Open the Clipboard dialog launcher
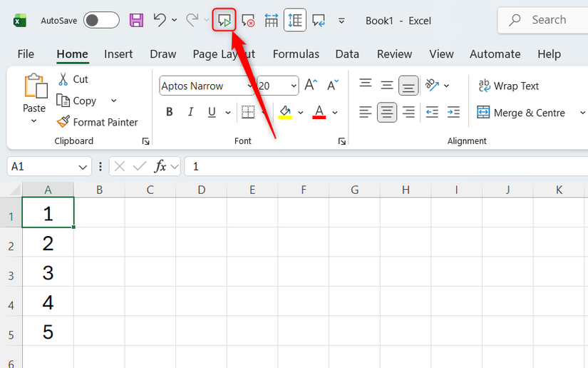The image size is (588, 368). [145, 141]
